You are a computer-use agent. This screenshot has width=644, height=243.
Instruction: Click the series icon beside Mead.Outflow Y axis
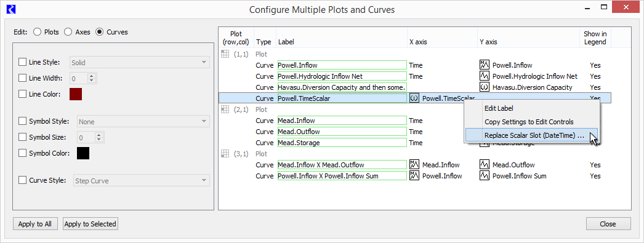click(x=485, y=165)
